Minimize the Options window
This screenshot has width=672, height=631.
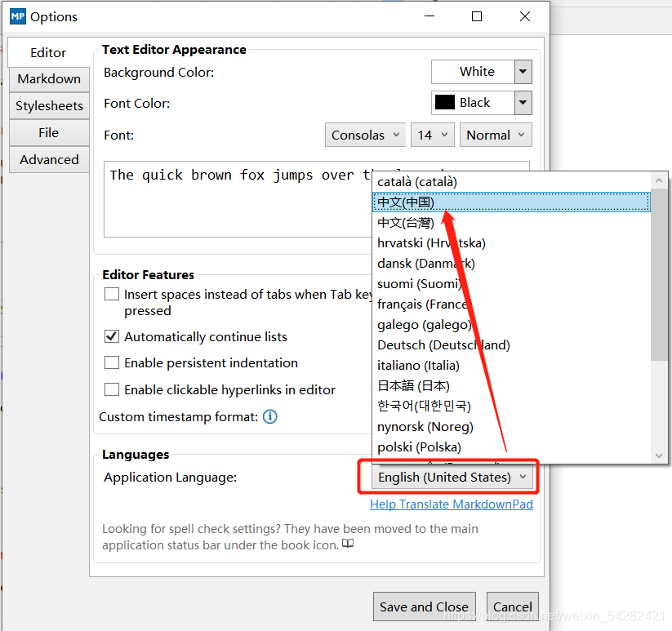point(429,16)
